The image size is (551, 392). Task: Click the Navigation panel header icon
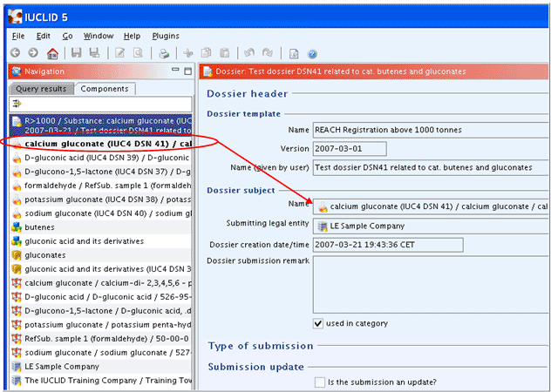click(x=17, y=71)
